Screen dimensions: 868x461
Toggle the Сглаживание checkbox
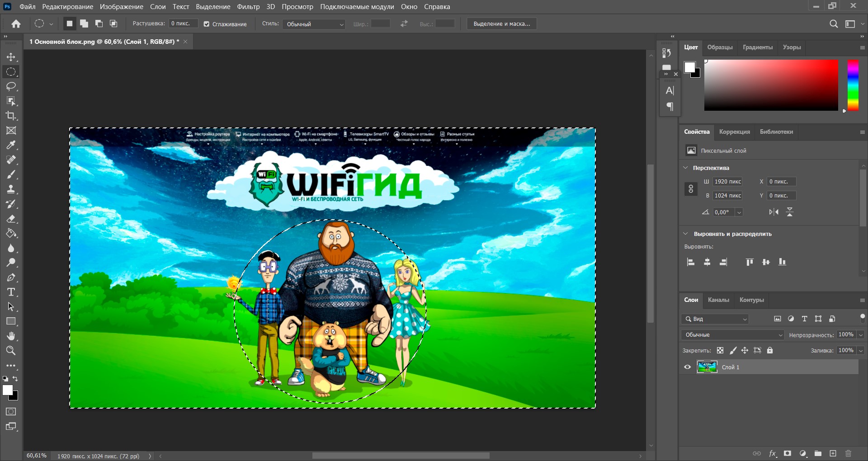(207, 24)
